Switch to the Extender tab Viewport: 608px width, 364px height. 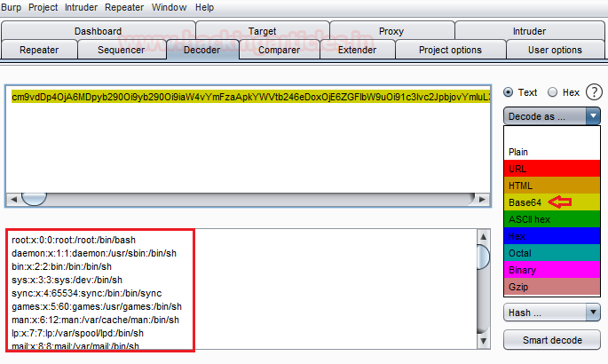click(357, 50)
